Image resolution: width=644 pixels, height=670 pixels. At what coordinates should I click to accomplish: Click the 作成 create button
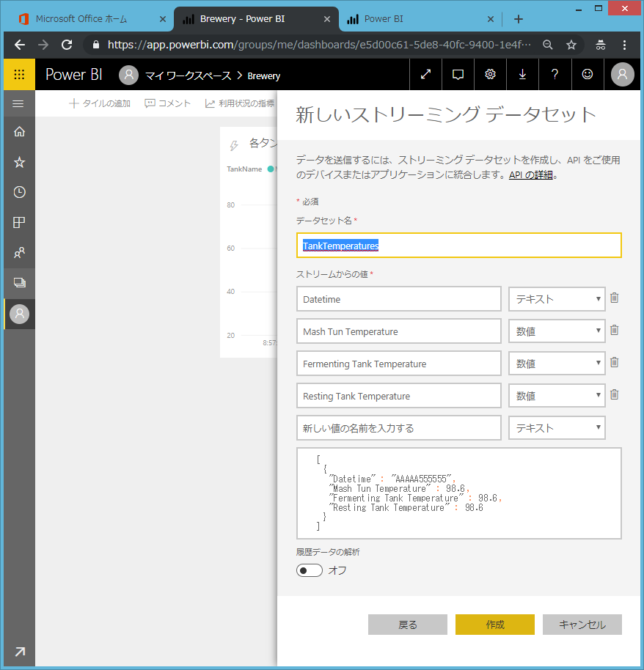(x=494, y=625)
